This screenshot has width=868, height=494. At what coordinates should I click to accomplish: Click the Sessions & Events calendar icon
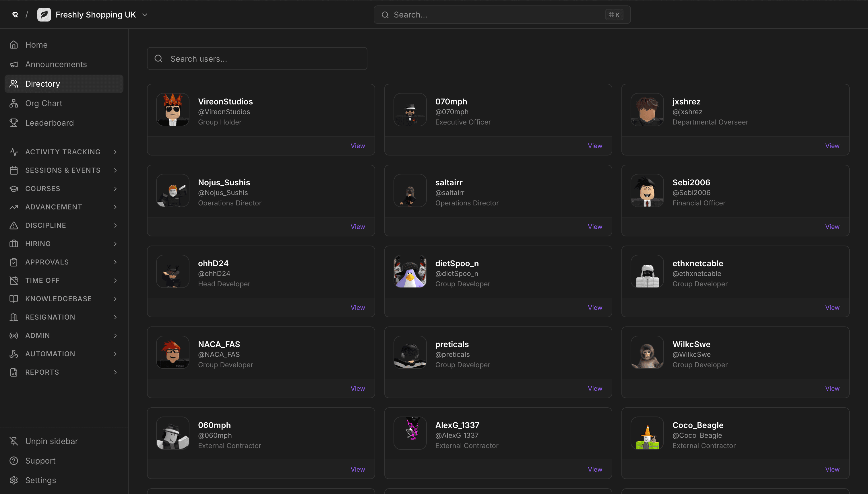coord(14,170)
